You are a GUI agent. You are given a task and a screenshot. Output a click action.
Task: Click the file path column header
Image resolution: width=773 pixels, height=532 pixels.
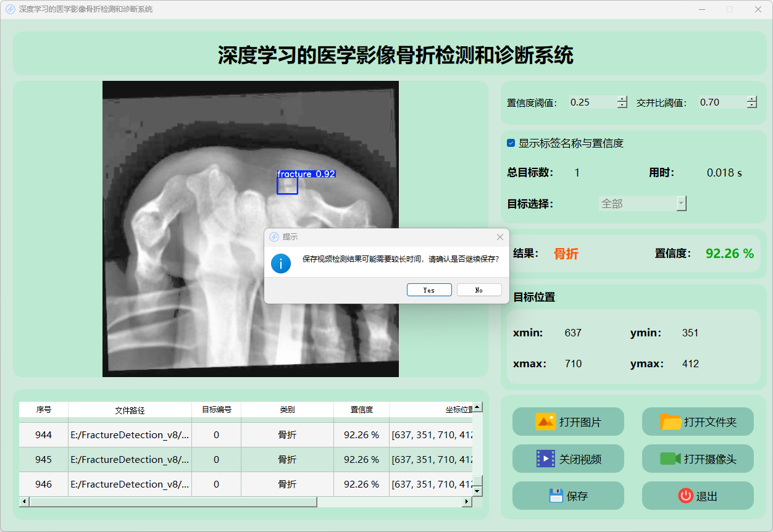(x=130, y=410)
